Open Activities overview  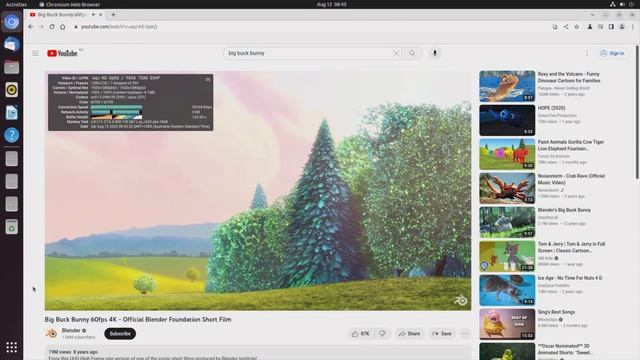point(16,4)
